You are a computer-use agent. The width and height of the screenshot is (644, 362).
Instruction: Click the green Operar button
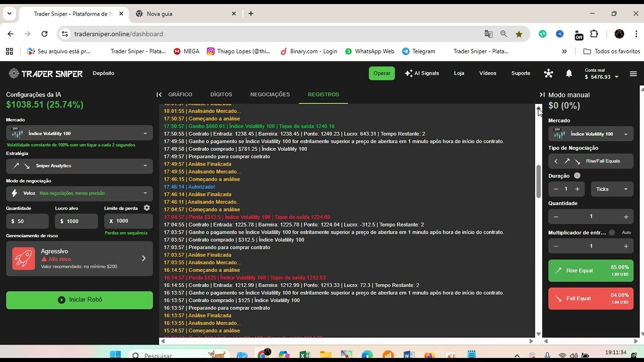[382, 73]
